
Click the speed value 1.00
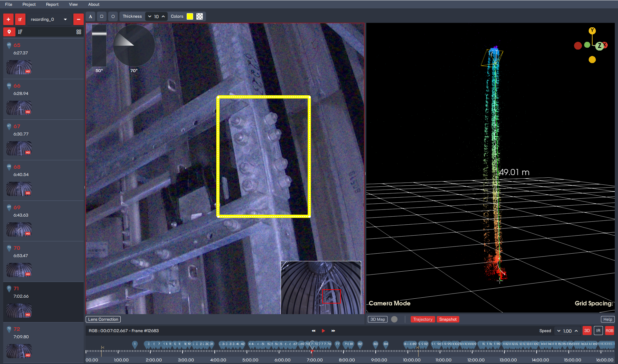click(x=567, y=331)
